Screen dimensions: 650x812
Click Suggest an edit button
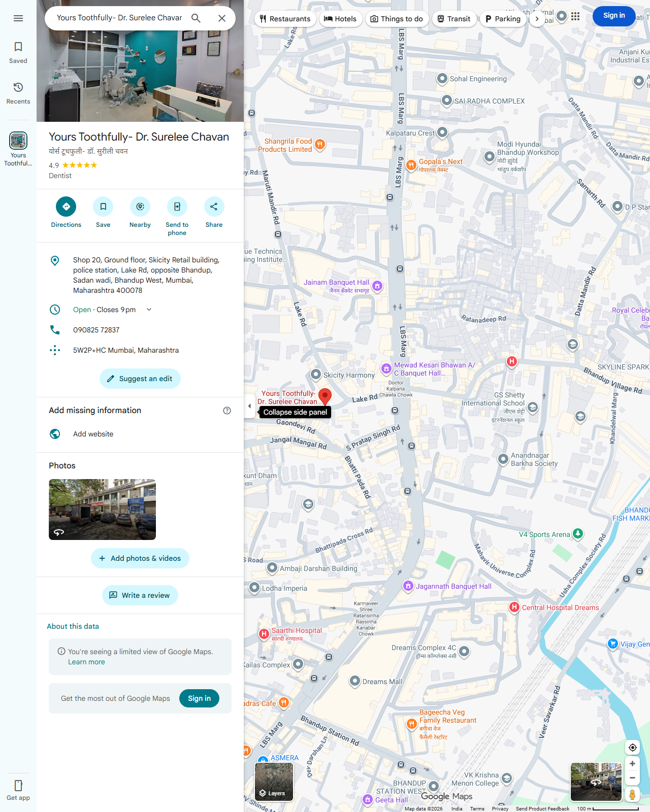140,379
